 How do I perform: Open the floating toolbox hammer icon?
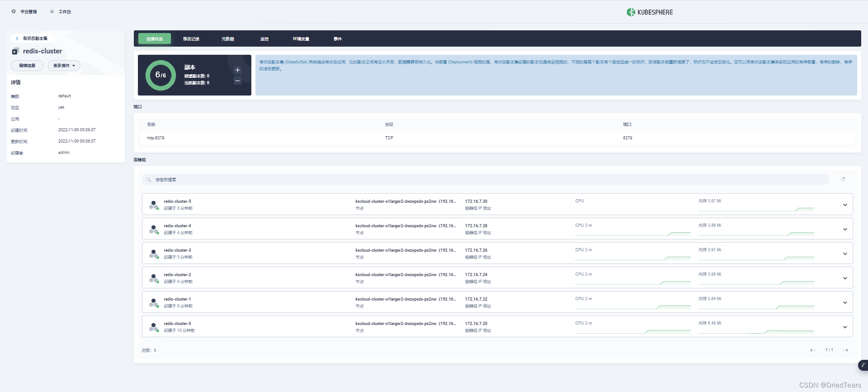click(863, 365)
